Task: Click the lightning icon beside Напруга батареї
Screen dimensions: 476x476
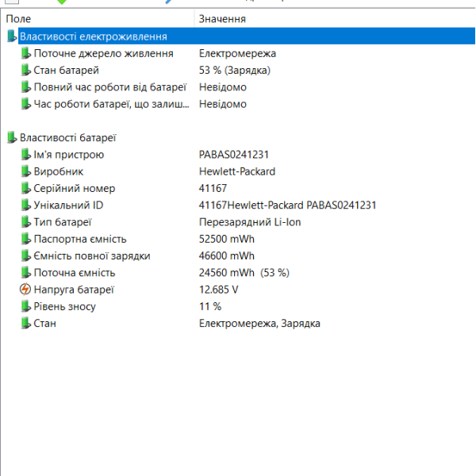Action: click(25, 290)
